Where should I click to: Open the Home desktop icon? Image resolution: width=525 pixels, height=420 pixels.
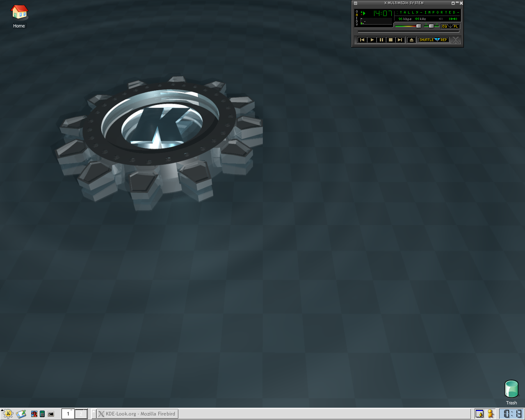(x=19, y=16)
